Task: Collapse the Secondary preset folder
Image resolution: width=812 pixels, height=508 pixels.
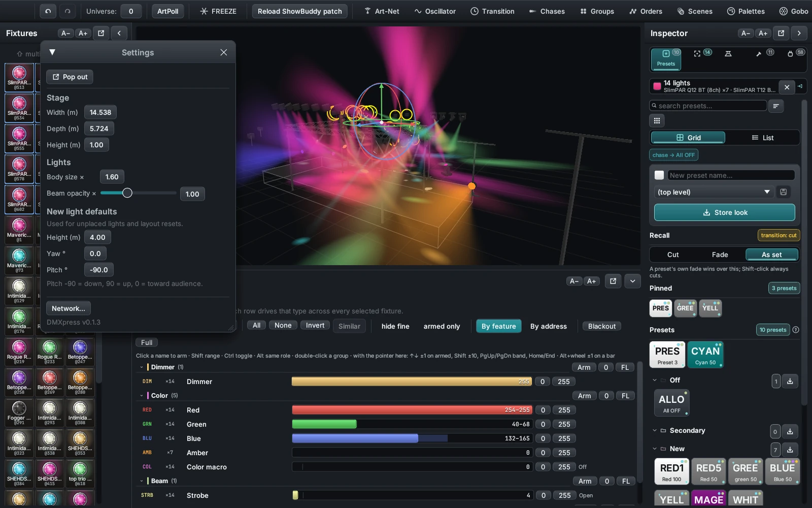Action: click(655, 430)
